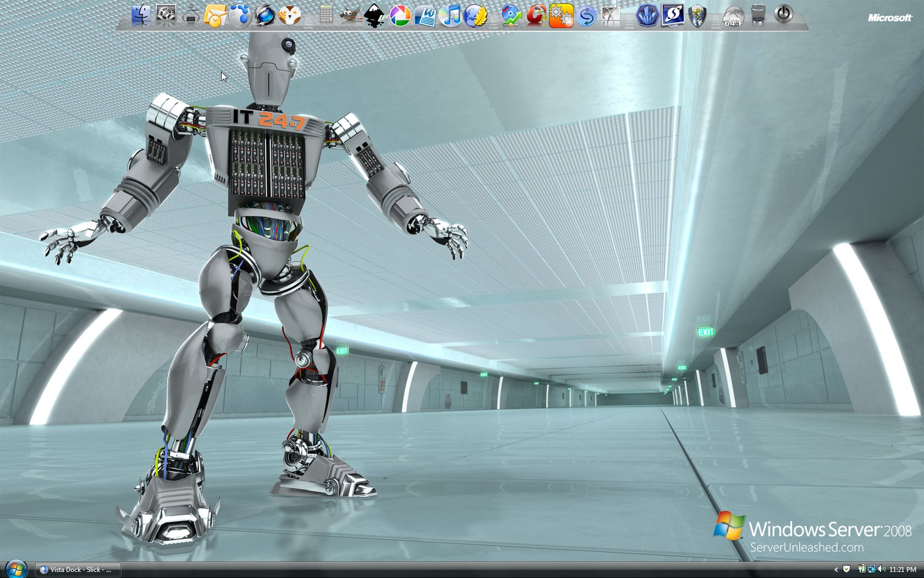Open Windows security shield tray icon
The width and height of the screenshot is (924, 578).
click(x=847, y=569)
